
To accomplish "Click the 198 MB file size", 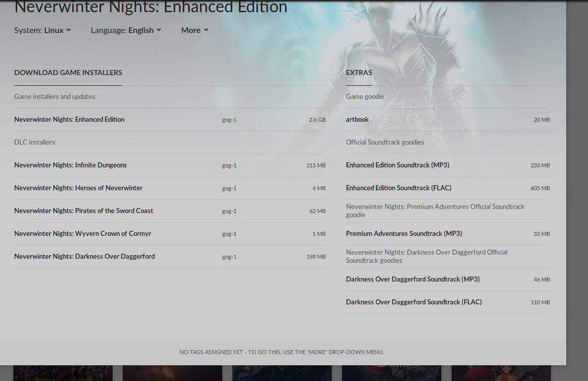I will (316, 257).
